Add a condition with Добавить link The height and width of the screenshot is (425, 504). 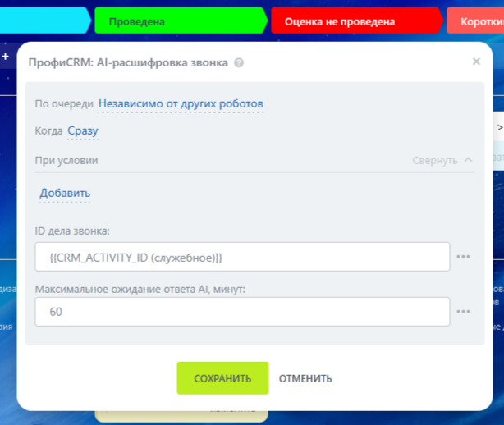65,193
